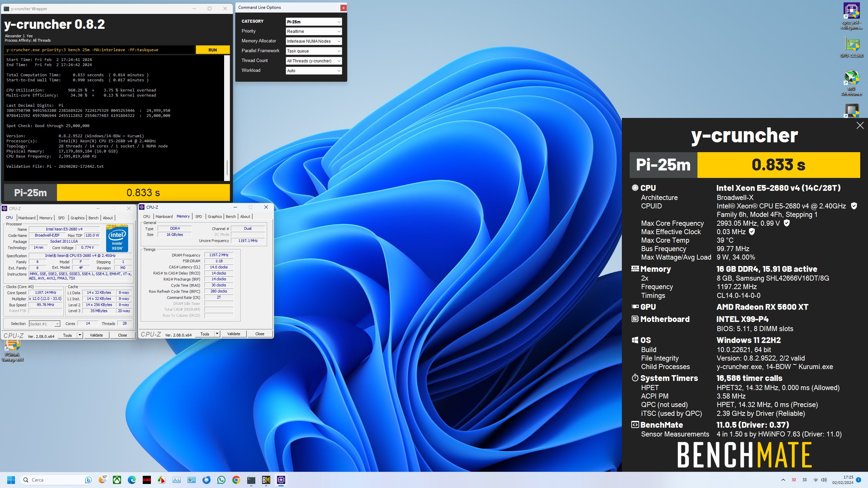The height and width of the screenshot is (488, 868).
Task: Switch to the terminal window on the taskbar
Action: coord(251,480)
